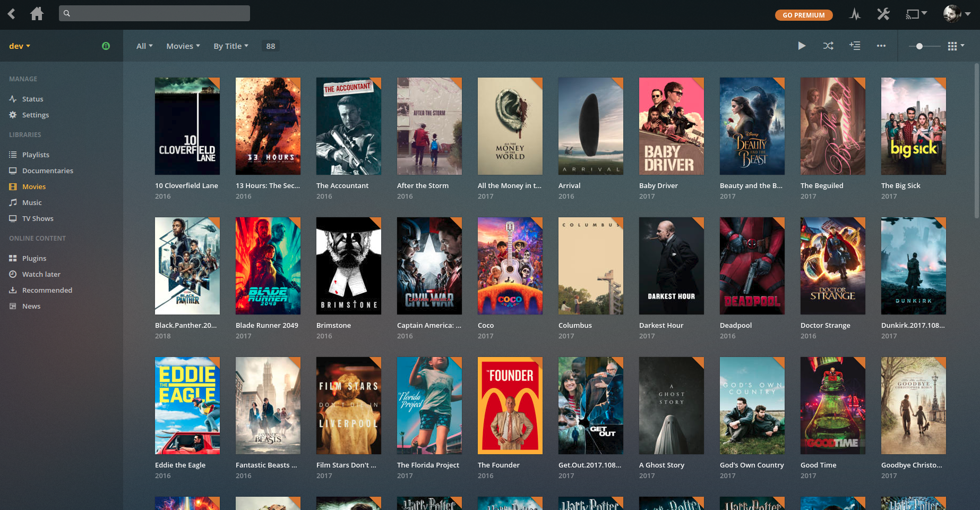Open the Darkest Hour poster

tap(672, 266)
